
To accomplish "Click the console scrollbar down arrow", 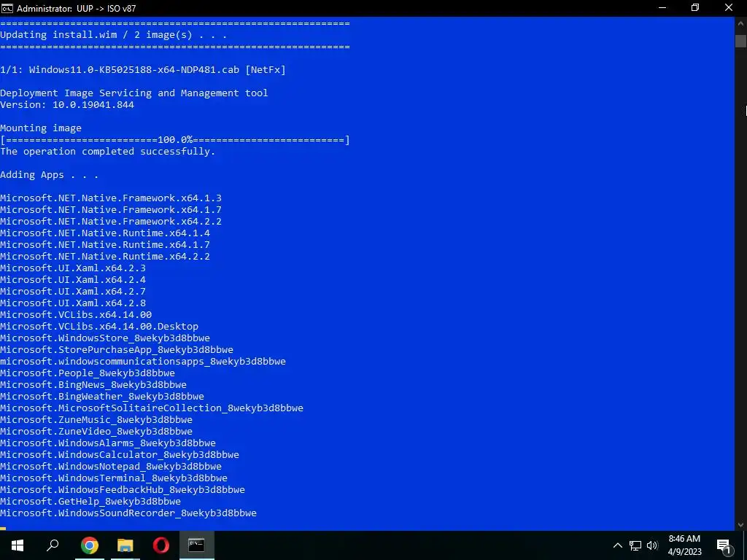I will (x=740, y=524).
